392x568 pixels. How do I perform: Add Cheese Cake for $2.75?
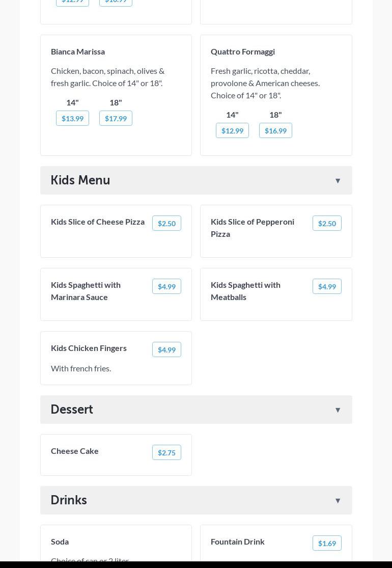coord(166,452)
